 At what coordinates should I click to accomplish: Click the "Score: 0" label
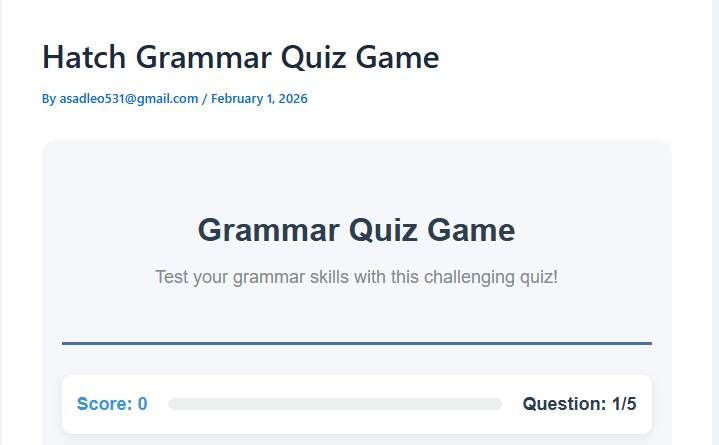pyautogui.click(x=112, y=404)
